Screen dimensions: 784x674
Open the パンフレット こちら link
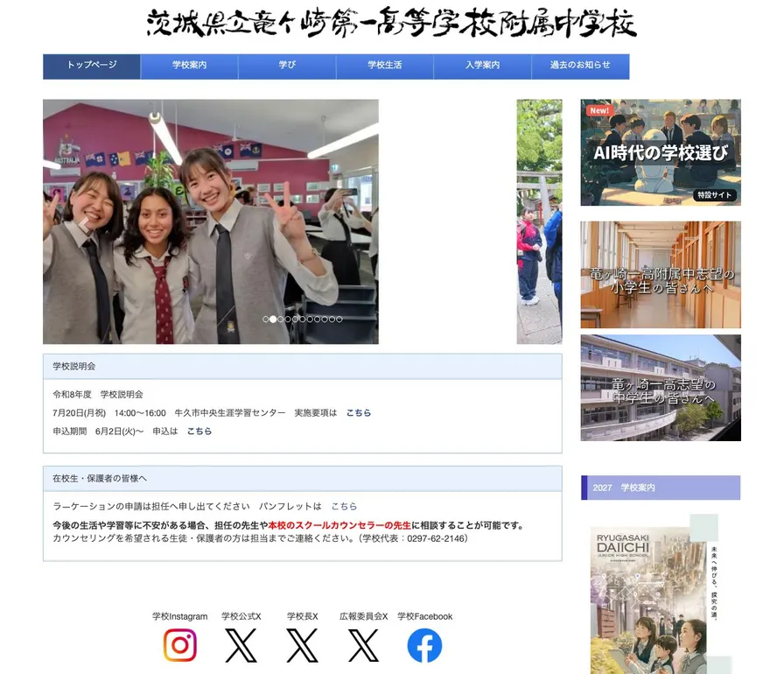coord(344,507)
